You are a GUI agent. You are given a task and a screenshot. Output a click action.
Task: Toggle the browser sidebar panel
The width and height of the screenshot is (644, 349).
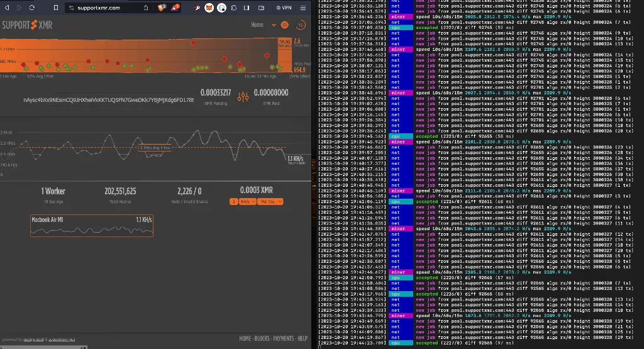tap(247, 8)
